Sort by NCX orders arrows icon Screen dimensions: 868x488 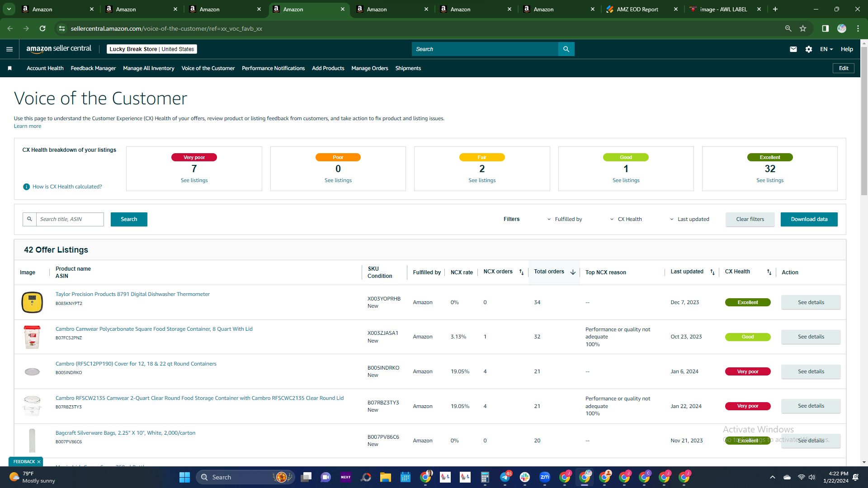coord(521,272)
